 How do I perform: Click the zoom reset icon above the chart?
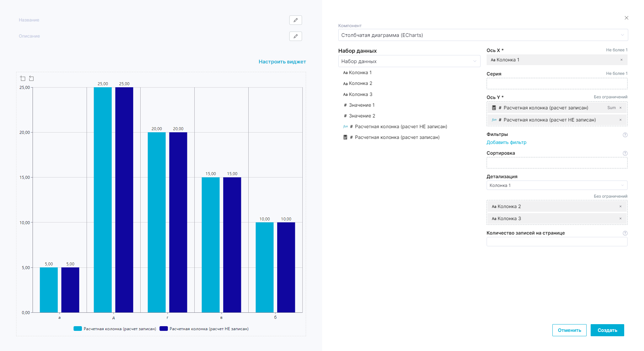pyautogui.click(x=32, y=79)
